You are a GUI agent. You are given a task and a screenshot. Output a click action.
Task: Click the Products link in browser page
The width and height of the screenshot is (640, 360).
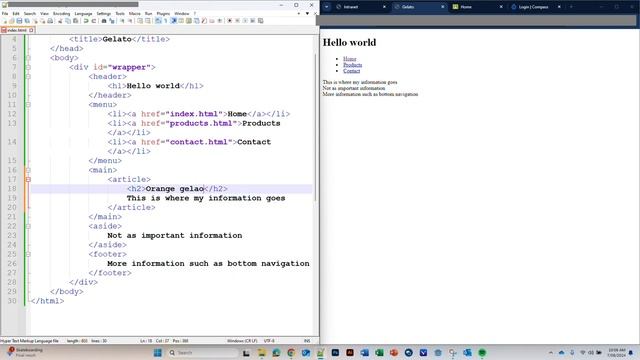pyautogui.click(x=352, y=65)
